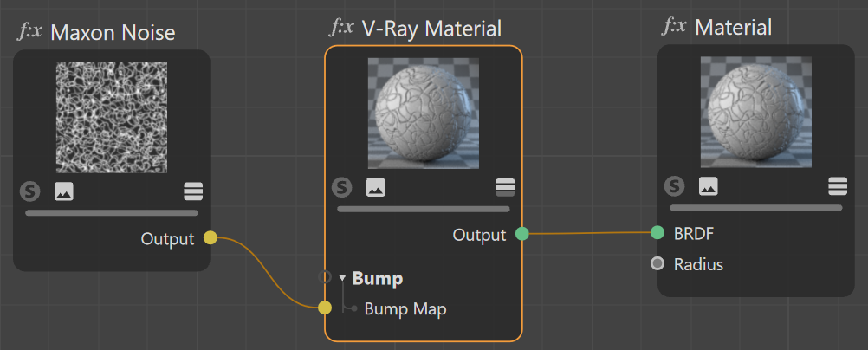Click the gray bar under Maxon Noise icons

click(x=111, y=212)
